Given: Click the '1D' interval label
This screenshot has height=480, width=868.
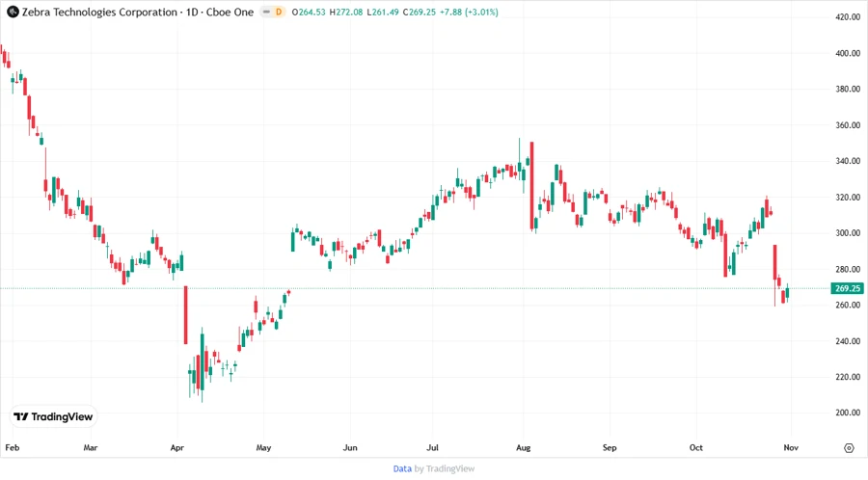Looking at the screenshot, I should pos(192,13).
